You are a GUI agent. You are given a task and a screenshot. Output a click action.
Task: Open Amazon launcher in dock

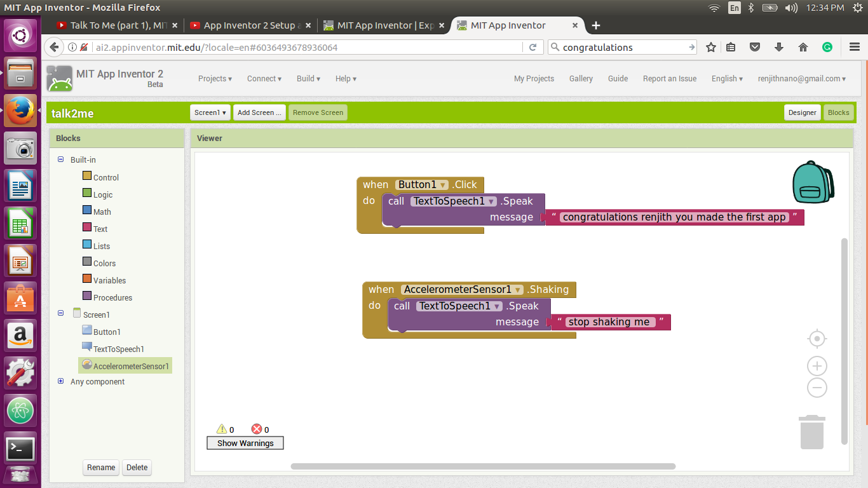[x=21, y=335]
